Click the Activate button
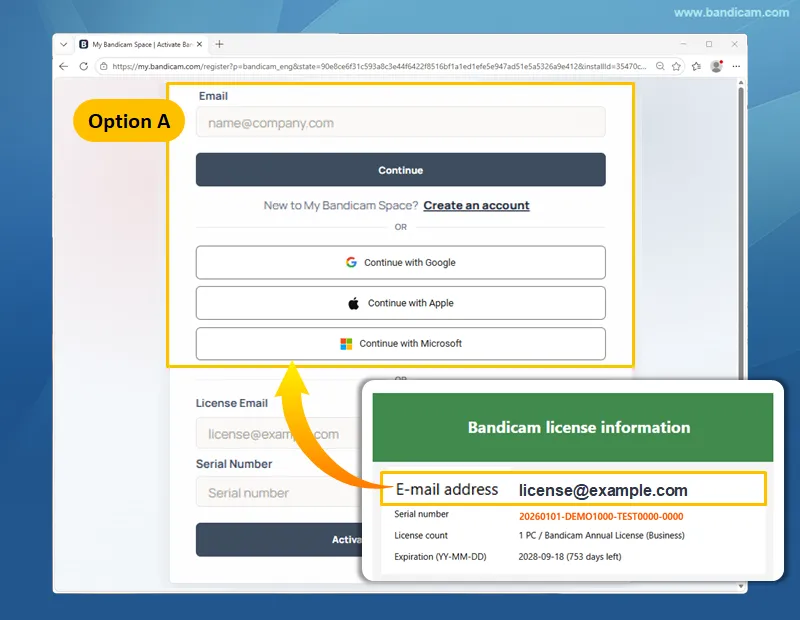Viewport: 800px width, 620px height. [279, 539]
